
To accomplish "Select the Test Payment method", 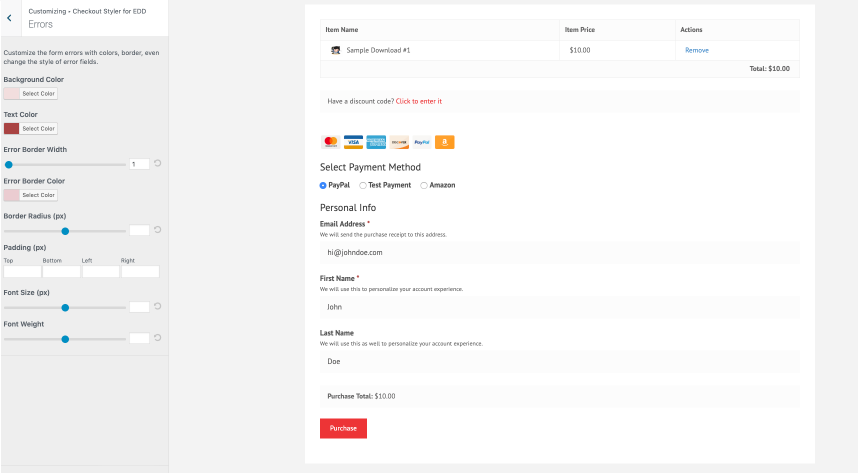I will [x=363, y=186].
